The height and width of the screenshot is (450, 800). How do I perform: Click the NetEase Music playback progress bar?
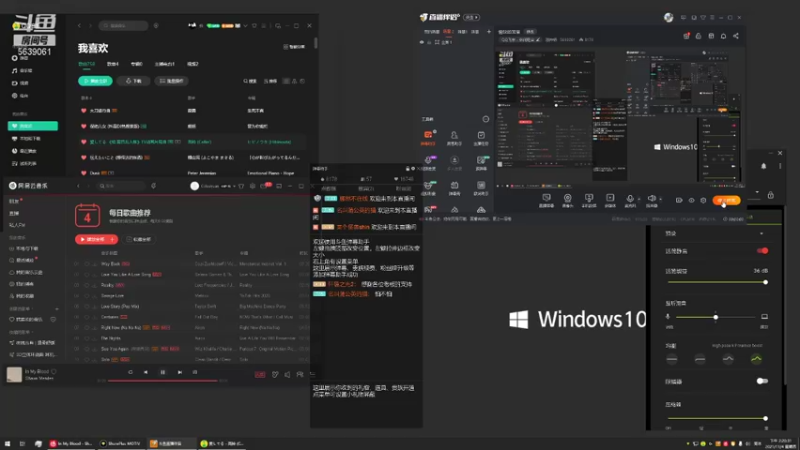(x=163, y=381)
